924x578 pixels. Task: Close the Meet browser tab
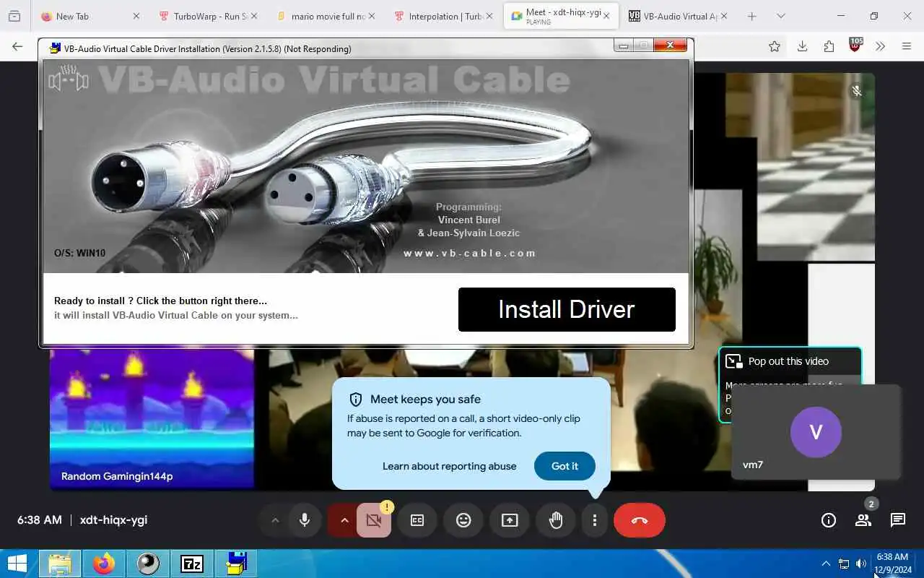606,16
